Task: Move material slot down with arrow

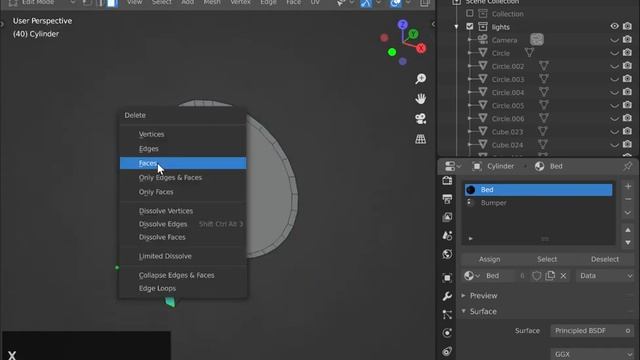Action: [628, 243]
